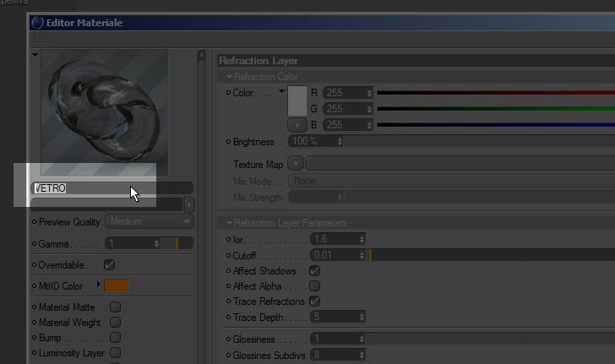
Task: Click the Preview Quality animation dot
Action: coord(34,222)
